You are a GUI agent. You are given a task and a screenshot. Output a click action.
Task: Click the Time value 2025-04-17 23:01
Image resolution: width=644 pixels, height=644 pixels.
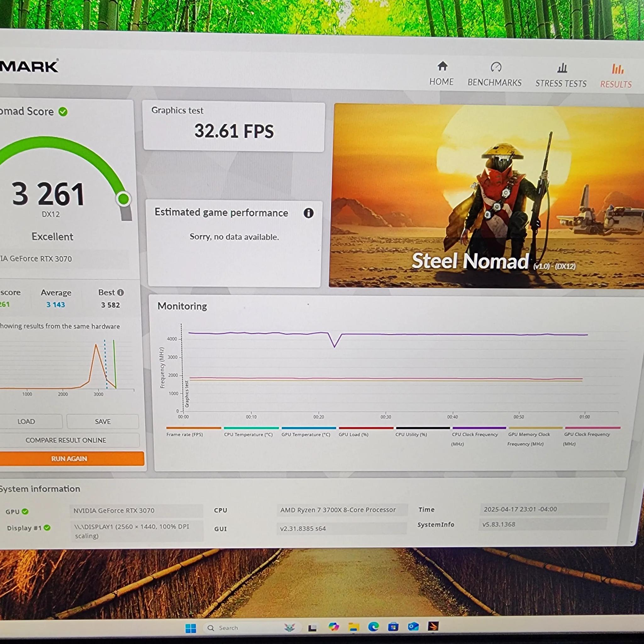click(x=544, y=509)
